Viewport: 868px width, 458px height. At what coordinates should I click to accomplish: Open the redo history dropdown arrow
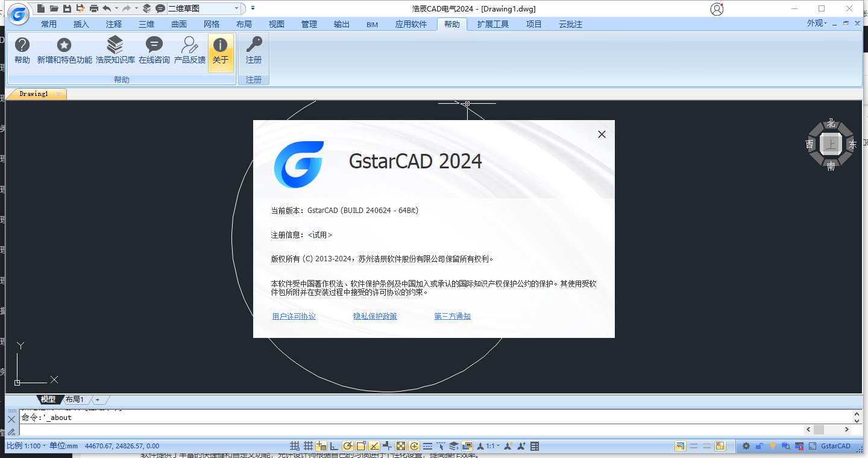[137, 8]
